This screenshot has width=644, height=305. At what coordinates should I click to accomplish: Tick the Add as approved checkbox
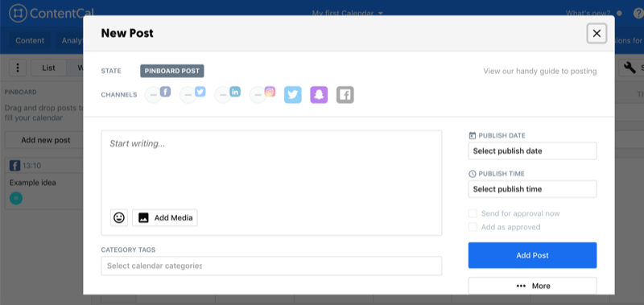coord(473,227)
